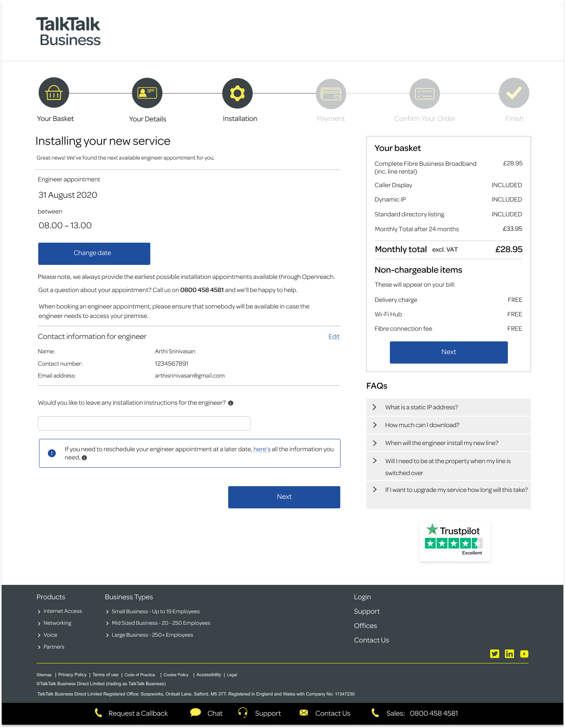The image size is (565, 728).
Task: Open Internet Access under Products
Action: coord(63,611)
